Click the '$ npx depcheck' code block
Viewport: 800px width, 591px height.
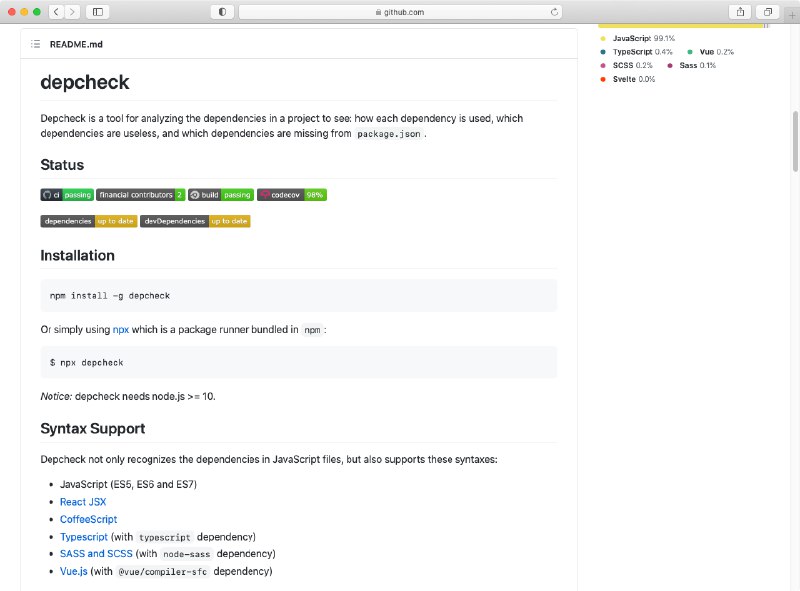click(x=298, y=362)
